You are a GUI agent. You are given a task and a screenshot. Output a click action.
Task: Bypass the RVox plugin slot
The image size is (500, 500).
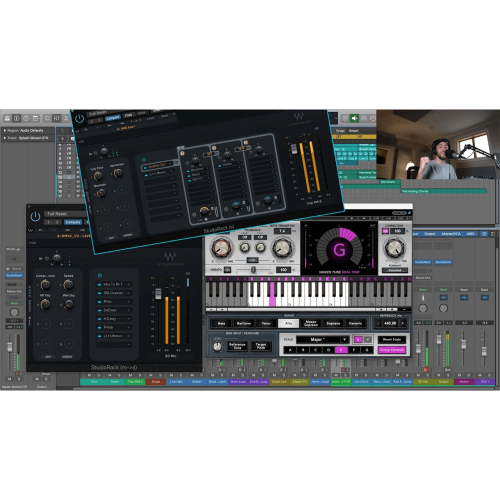[x=100, y=302]
